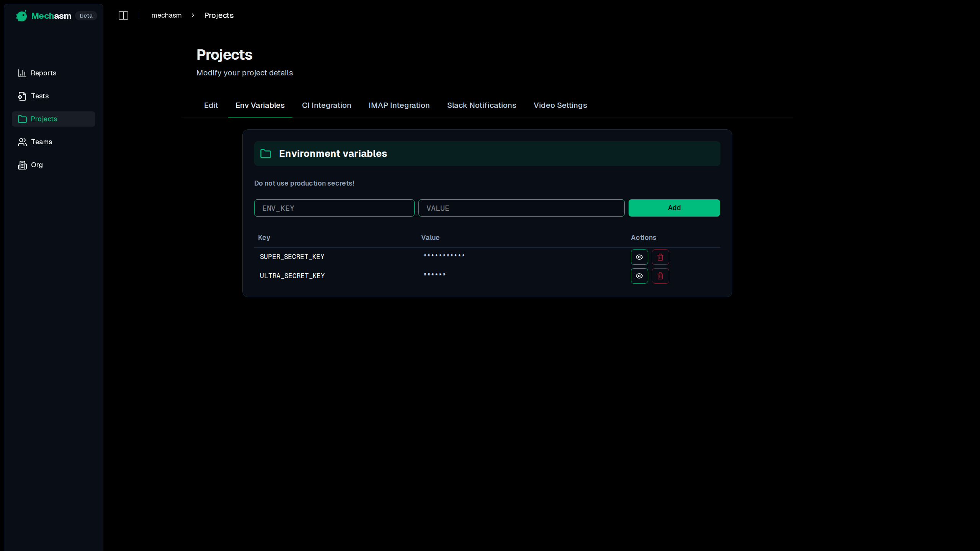Click the breadcrumb chevron after mechasm
Image resolution: width=980 pixels, height=551 pixels.
point(192,15)
